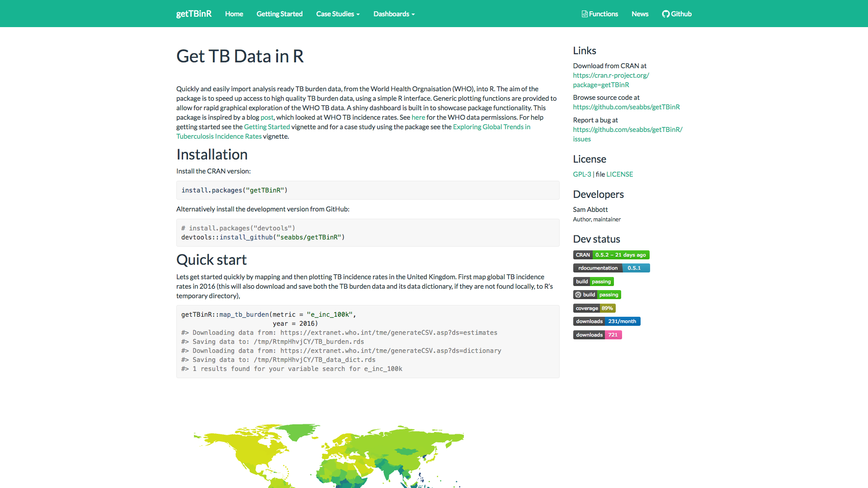Click the AppVeyor build passing badge with logo
Image resolution: width=868 pixels, height=488 pixels.
coord(597,295)
